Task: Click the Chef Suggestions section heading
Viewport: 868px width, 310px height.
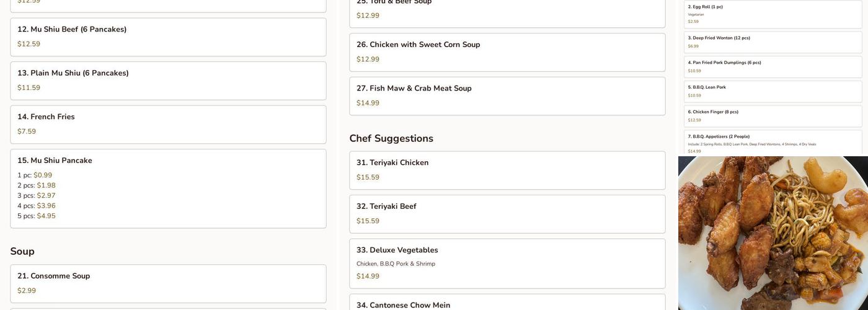Action: [391, 138]
